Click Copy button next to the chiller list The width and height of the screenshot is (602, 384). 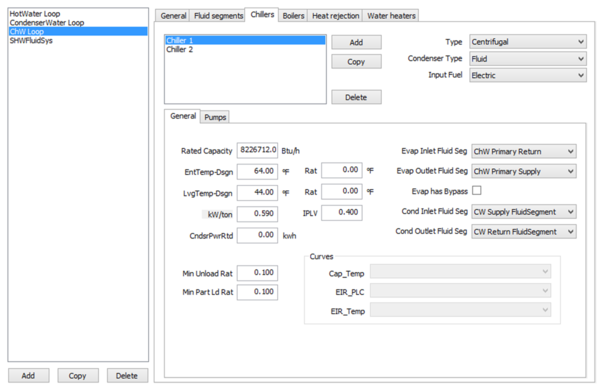(x=356, y=61)
